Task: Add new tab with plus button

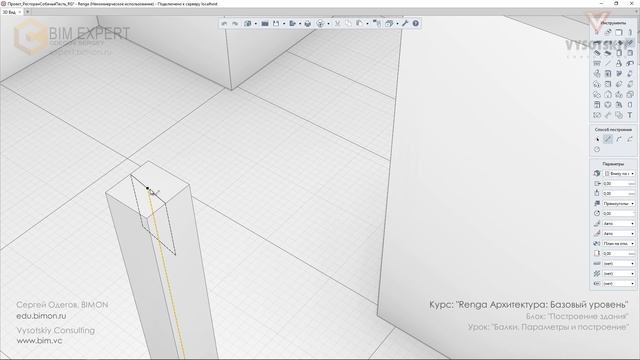Action: [27, 12]
